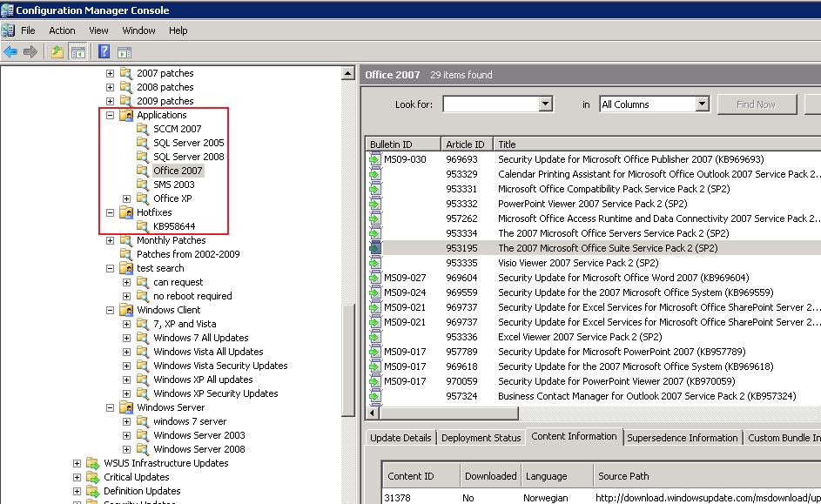Image resolution: width=821 pixels, height=504 pixels.
Task: Open the File menu
Action: pyautogui.click(x=28, y=30)
